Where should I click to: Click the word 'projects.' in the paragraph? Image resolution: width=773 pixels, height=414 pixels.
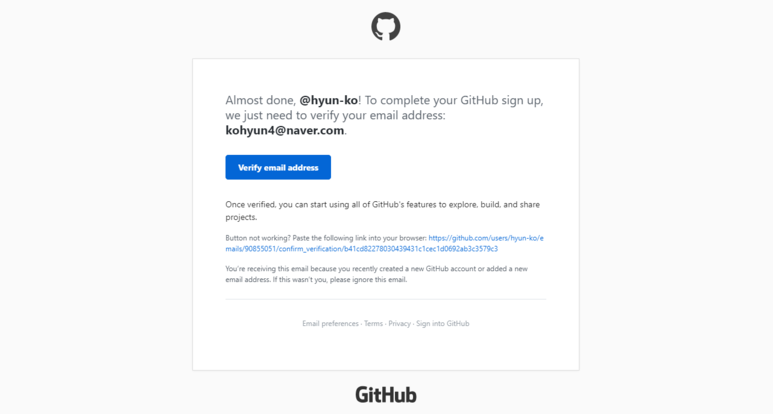[x=241, y=217]
